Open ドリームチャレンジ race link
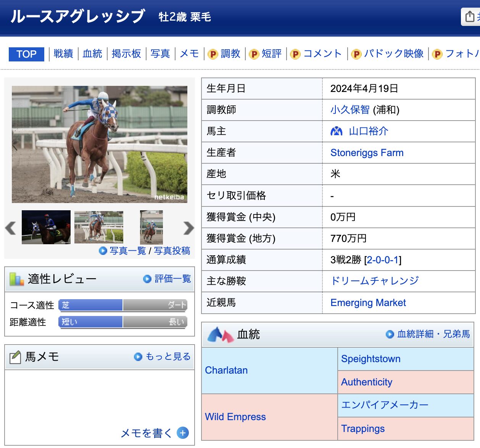This screenshot has height=448, width=480. coord(375,281)
